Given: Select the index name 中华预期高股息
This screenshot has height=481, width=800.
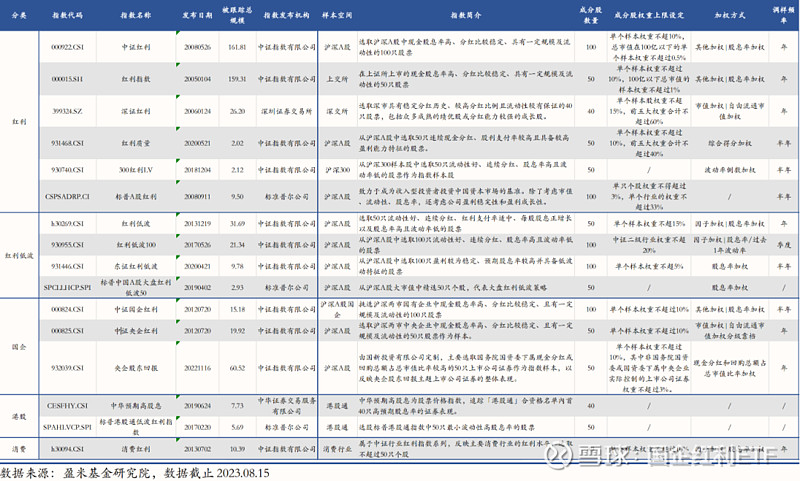Looking at the screenshot, I should (136, 406).
